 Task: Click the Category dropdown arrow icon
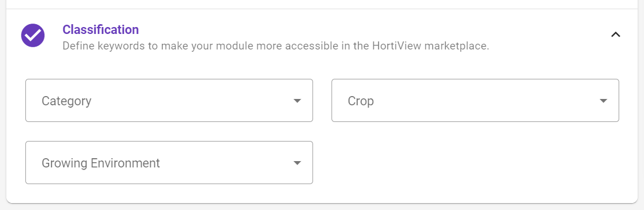297,101
